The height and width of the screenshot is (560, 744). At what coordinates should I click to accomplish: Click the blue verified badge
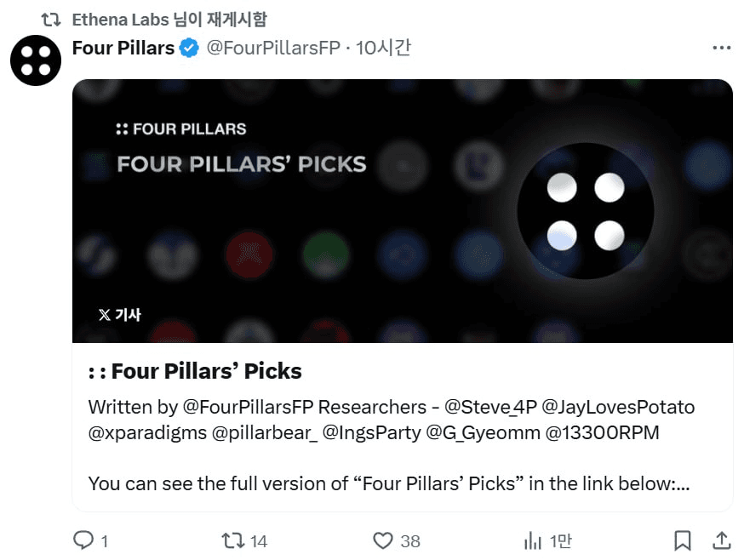click(189, 48)
